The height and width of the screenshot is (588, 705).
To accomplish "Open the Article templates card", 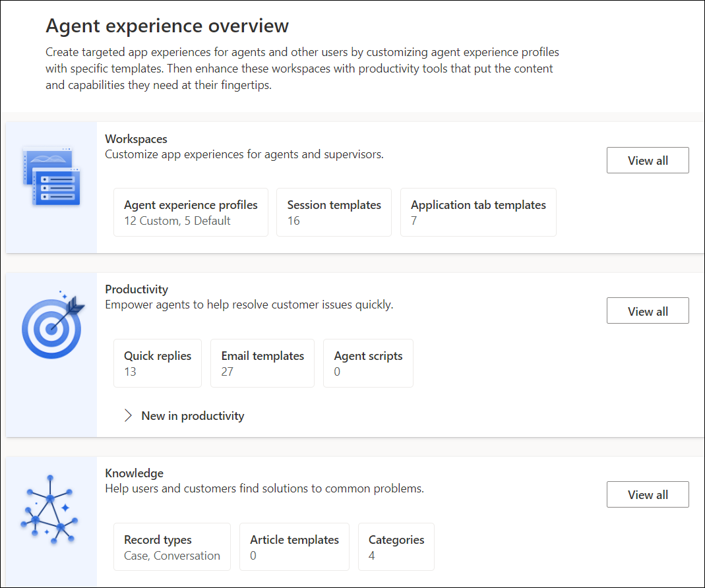I will [294, 546].
